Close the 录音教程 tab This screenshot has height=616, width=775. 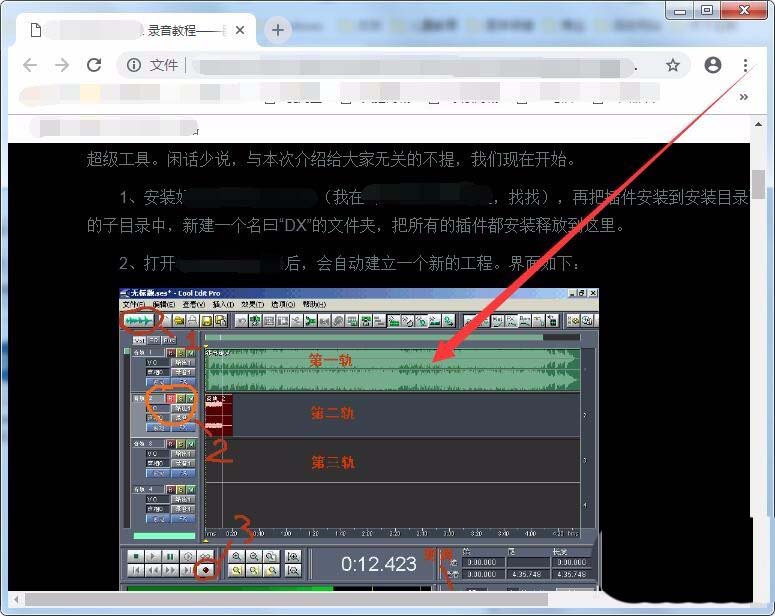[x=240, y=30]
